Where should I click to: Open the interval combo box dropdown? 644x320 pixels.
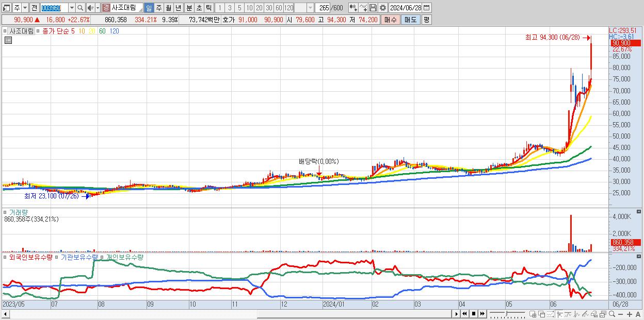pos(310,8)
